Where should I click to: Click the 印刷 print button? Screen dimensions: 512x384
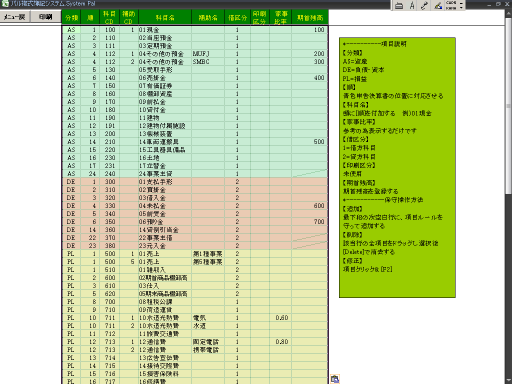(46, 17)
